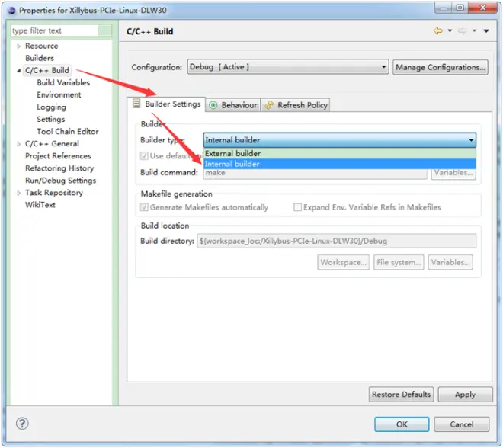Click Variables button under Build directory
The image size is (503, 448).
point(450,262)
